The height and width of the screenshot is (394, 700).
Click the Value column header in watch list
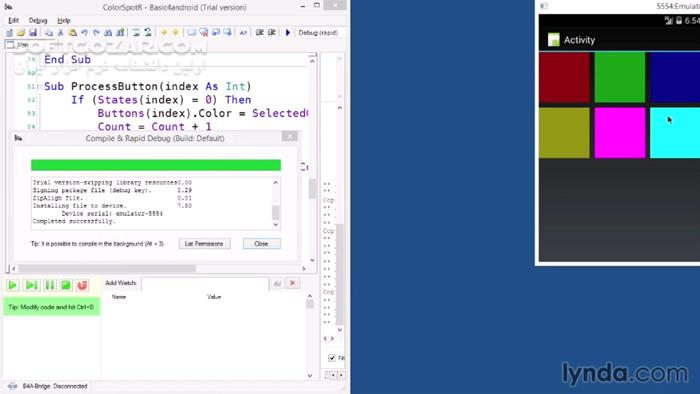[x=214, y=297]
